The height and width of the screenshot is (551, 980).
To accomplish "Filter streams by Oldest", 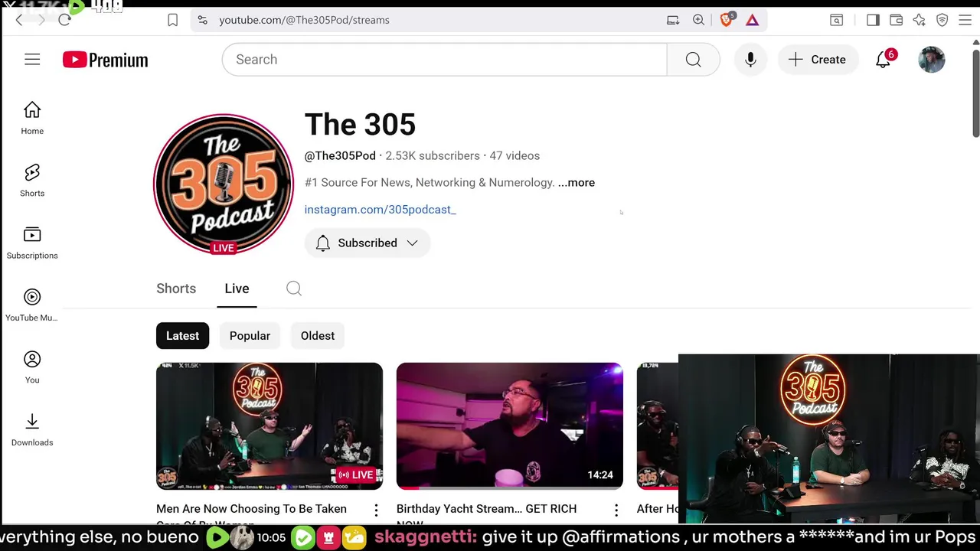I will point(318,336).
